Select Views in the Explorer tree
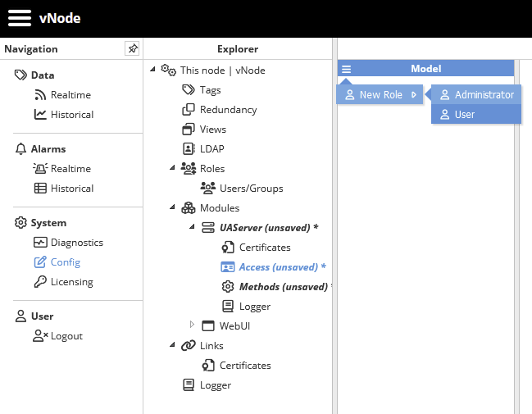The width and height of the screenshot is (532, 414). [213, 130]
